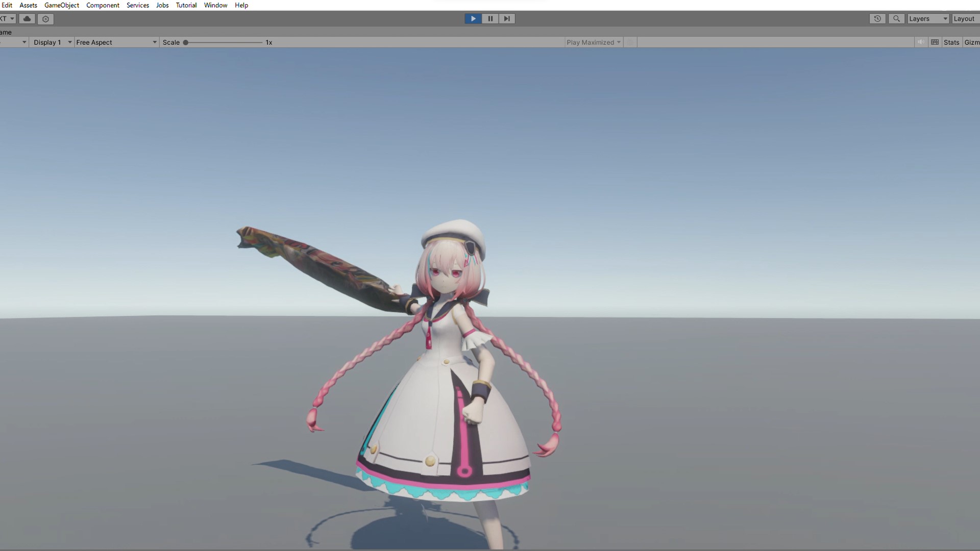
Task: Open the Layers dropdown
Action: (926, 18)
